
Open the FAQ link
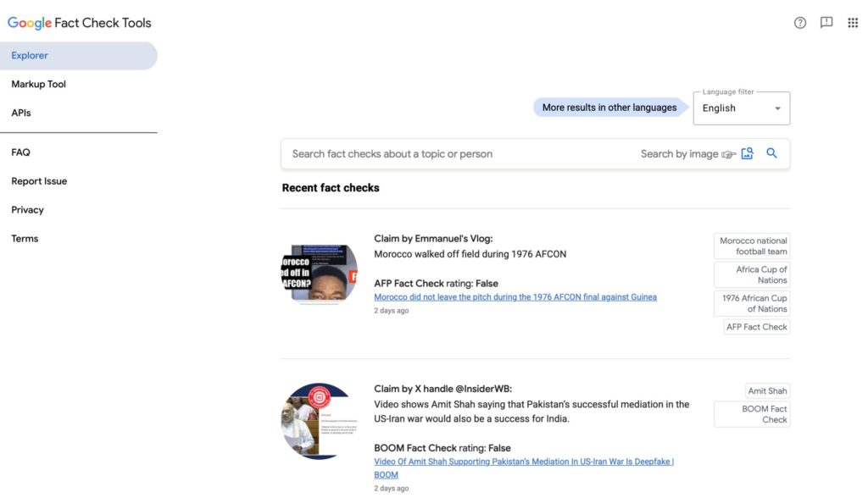(20, 152)
